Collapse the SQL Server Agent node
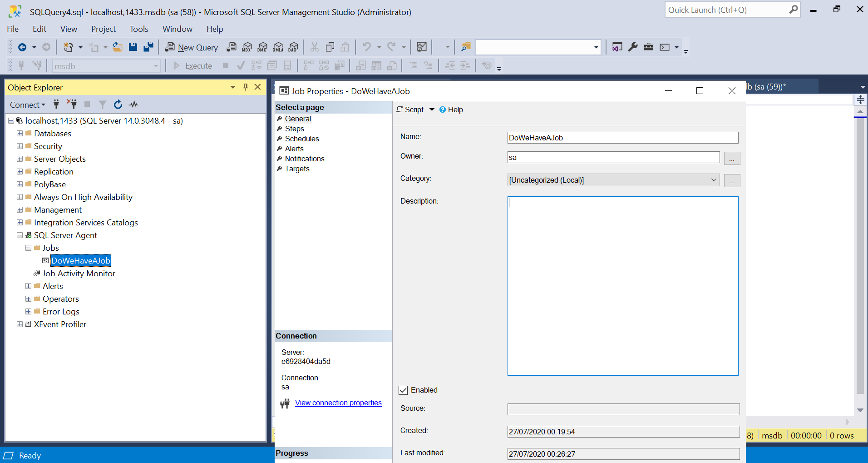This screenshot has width=868, height=463. tap(20, 235)
